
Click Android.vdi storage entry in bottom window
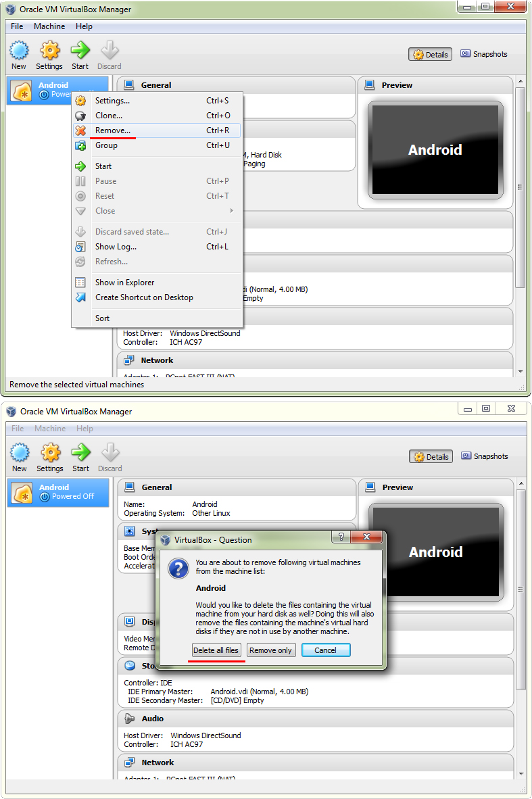coord(260,692)
